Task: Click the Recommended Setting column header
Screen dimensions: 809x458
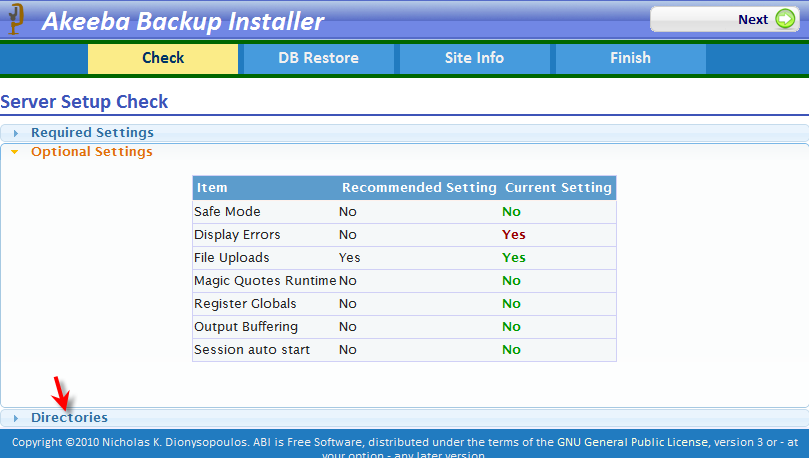Action: (419, 188)
